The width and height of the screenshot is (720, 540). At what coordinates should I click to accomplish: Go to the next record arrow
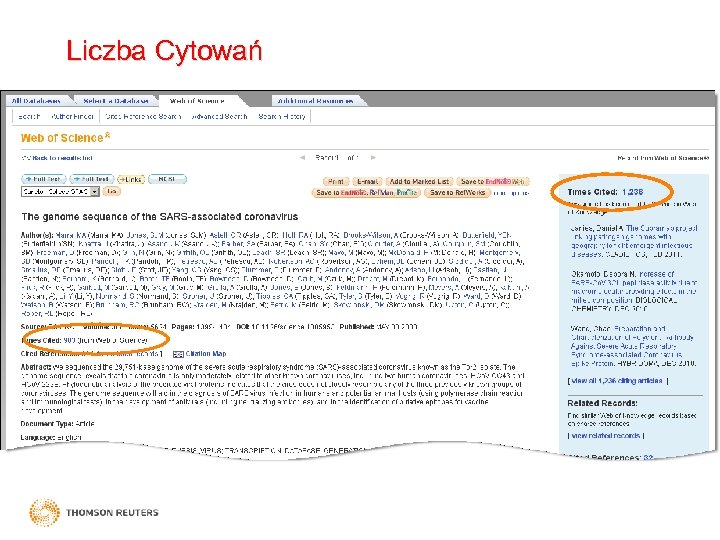[x=373, y=158]
